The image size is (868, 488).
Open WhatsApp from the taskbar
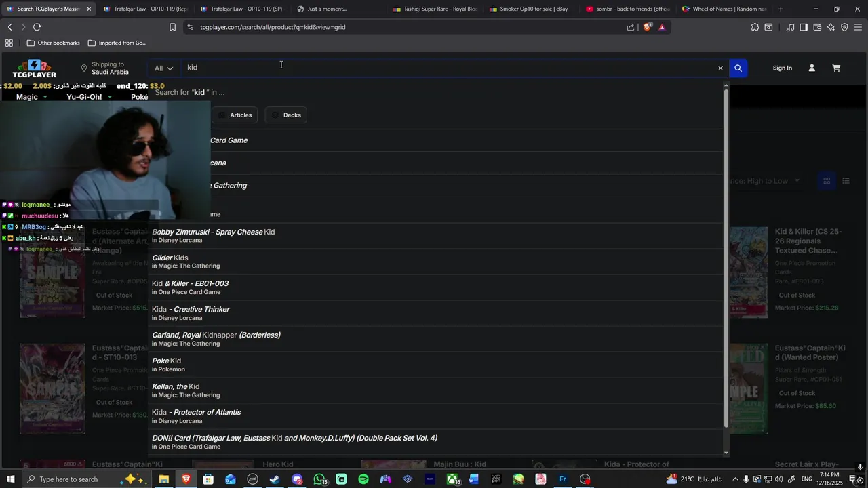point(319,479)
